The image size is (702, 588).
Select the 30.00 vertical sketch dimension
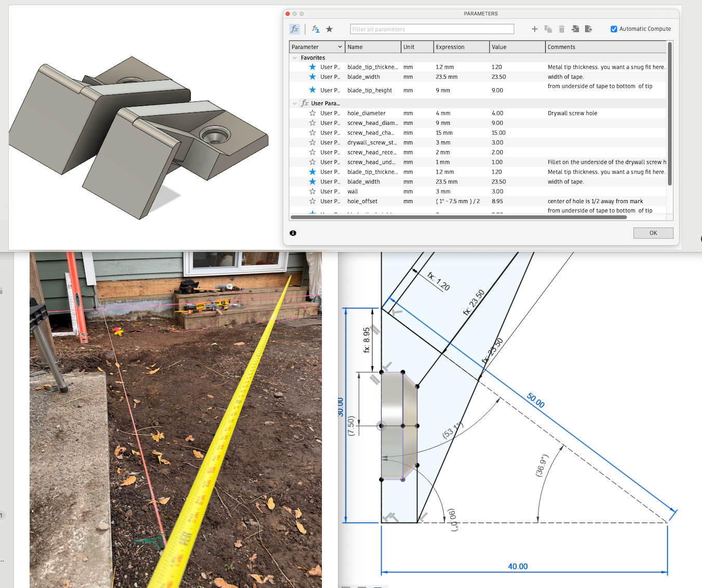341,407
